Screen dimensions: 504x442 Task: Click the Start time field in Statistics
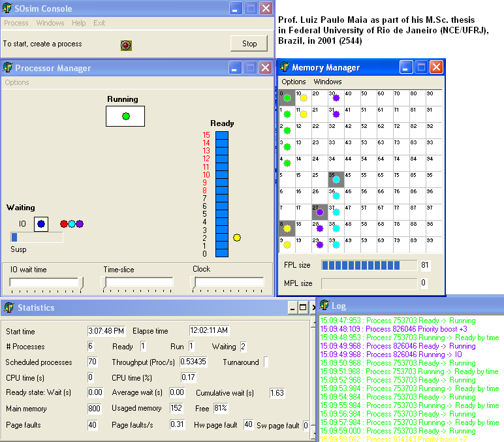point(106,331)
